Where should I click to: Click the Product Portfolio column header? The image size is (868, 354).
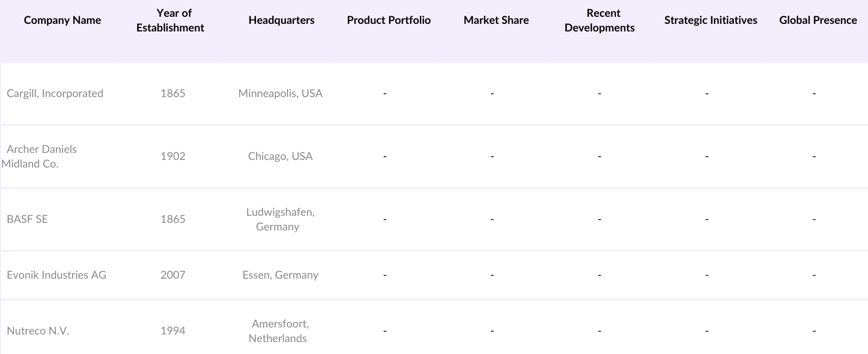[x=388, y=21]
